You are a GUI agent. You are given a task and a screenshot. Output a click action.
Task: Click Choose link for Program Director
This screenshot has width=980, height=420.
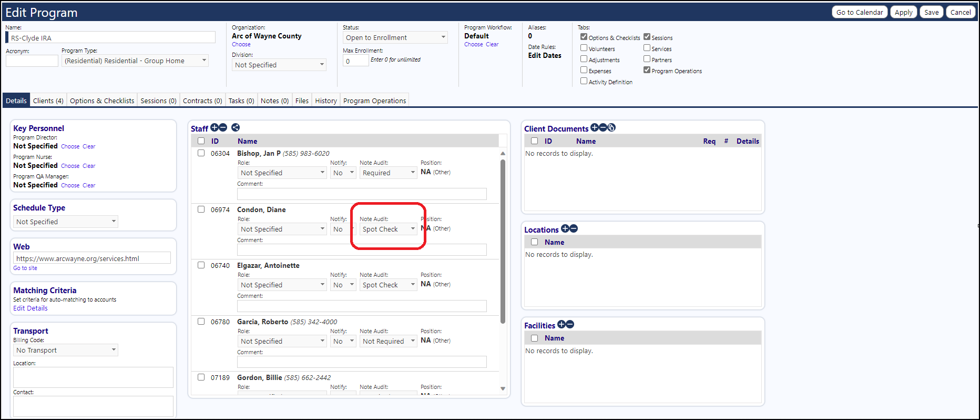(x=70, y=146)
